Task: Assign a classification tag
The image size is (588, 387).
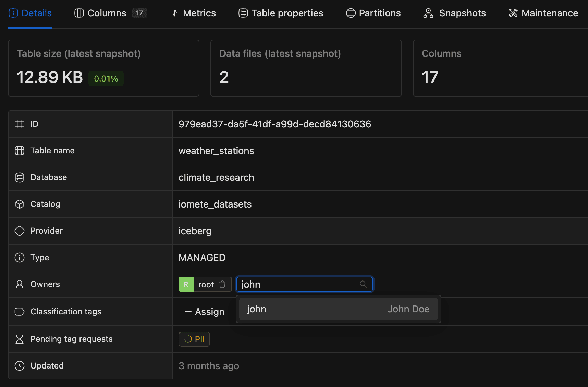Action: [x=205, y=312]
